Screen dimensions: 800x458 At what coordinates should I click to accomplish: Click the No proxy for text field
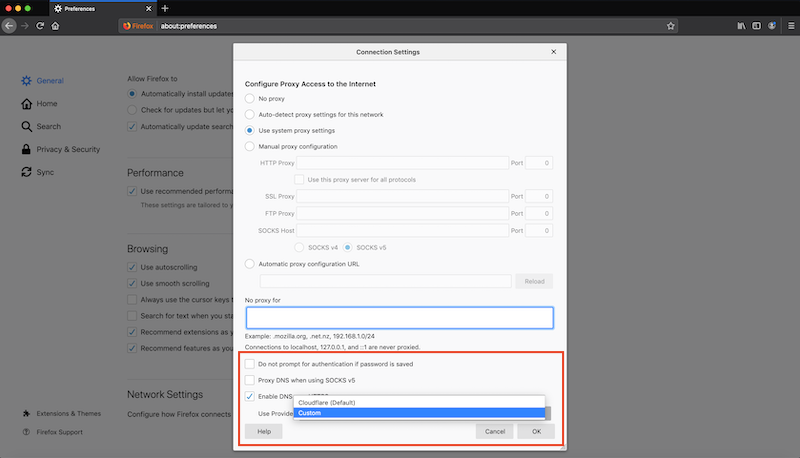(x=399, y=317)
